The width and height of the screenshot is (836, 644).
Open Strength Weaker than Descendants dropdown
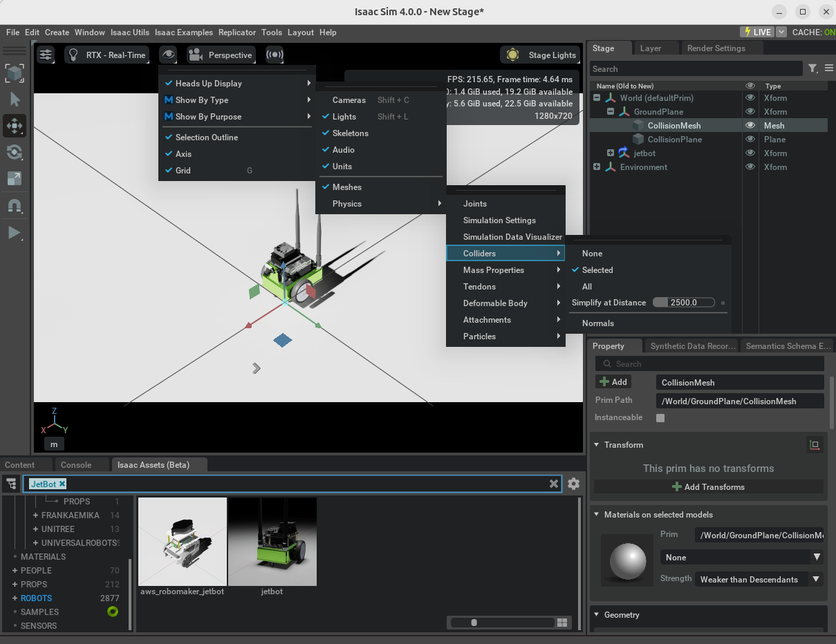click(x=759, y=580)
